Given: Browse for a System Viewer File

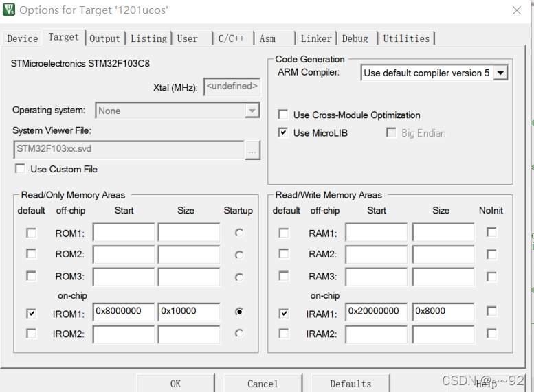Looking at the screenshot, I should [x=252, y=150].
